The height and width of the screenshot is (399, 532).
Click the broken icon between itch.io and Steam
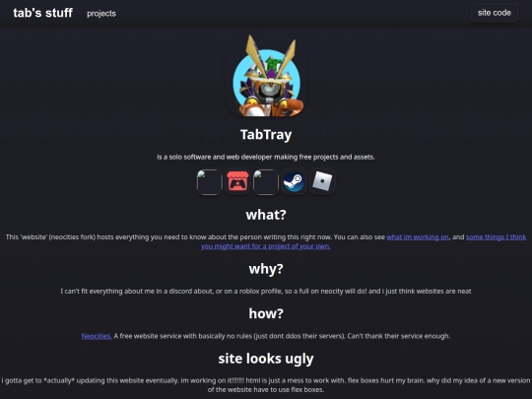[266, 182]
